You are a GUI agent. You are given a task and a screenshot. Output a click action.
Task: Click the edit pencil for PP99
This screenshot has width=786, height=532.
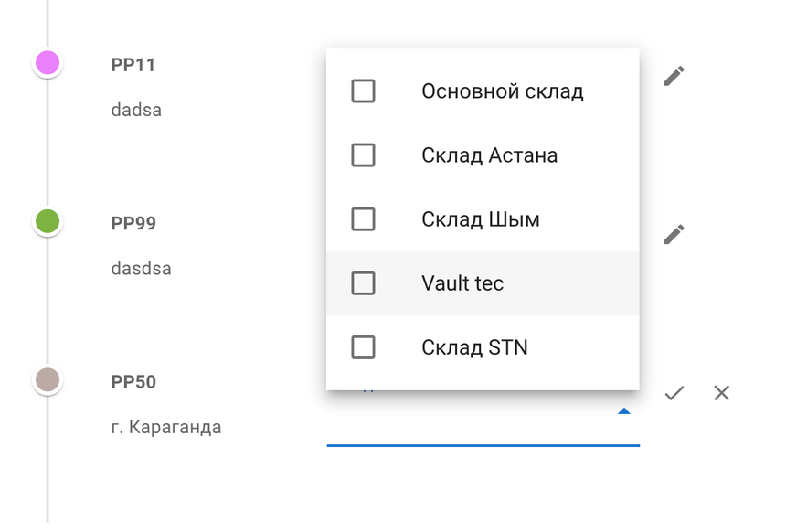click(x=674, y=234)
